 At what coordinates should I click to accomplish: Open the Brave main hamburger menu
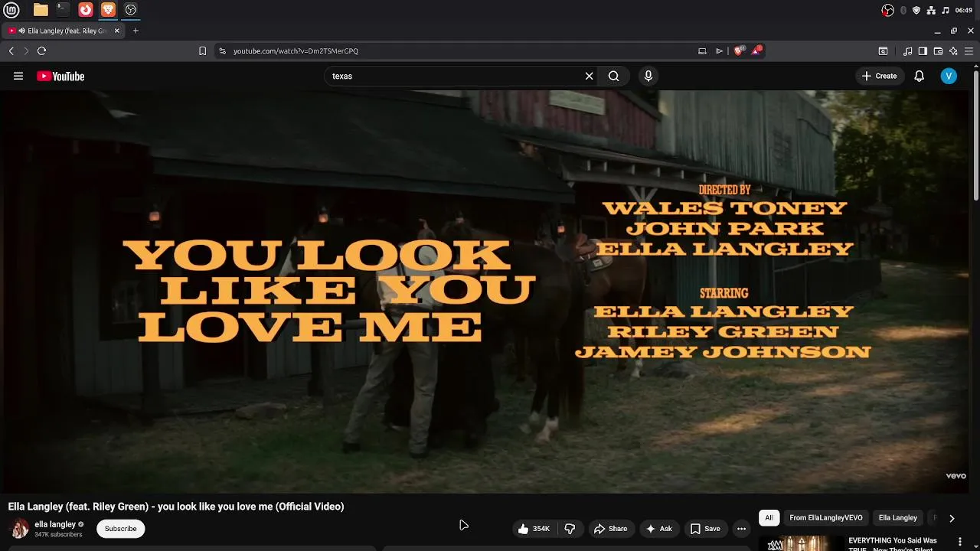[x=969, y=51]
